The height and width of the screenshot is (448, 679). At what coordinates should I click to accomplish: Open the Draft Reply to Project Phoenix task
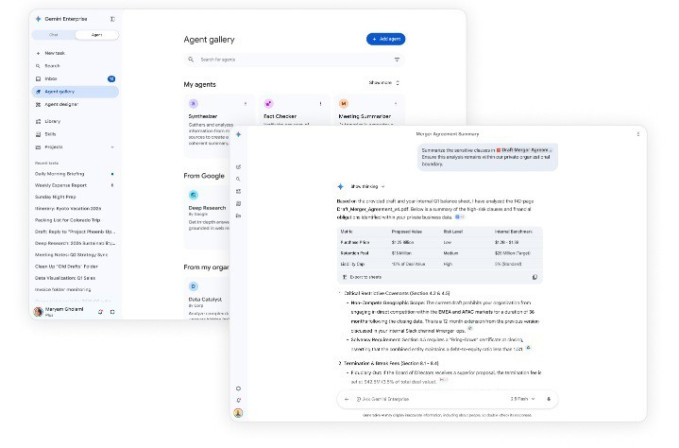pyautogui.click(x=74, y=232)
